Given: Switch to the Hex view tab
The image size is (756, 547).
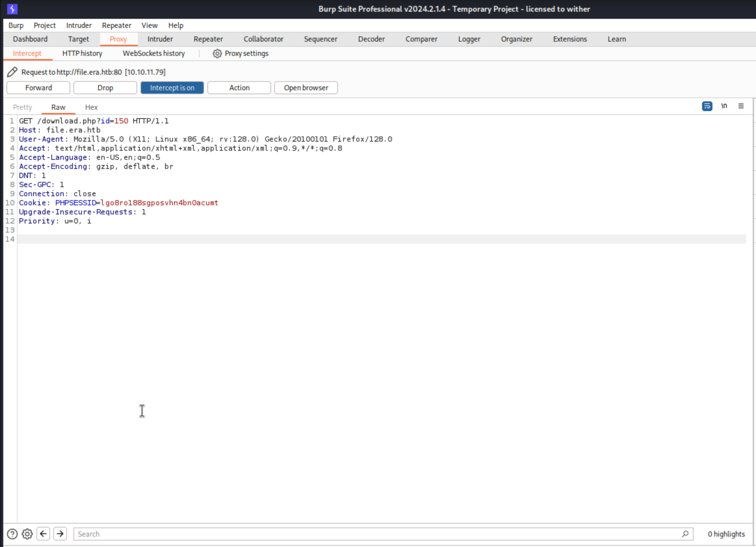Looking at the screenshot, I should tap(91, 107).
